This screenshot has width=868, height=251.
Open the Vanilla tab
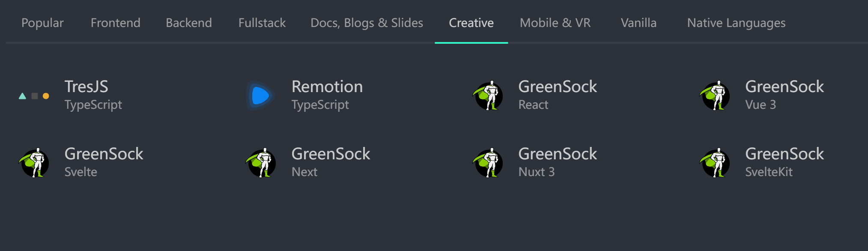(x=638, y=23)
